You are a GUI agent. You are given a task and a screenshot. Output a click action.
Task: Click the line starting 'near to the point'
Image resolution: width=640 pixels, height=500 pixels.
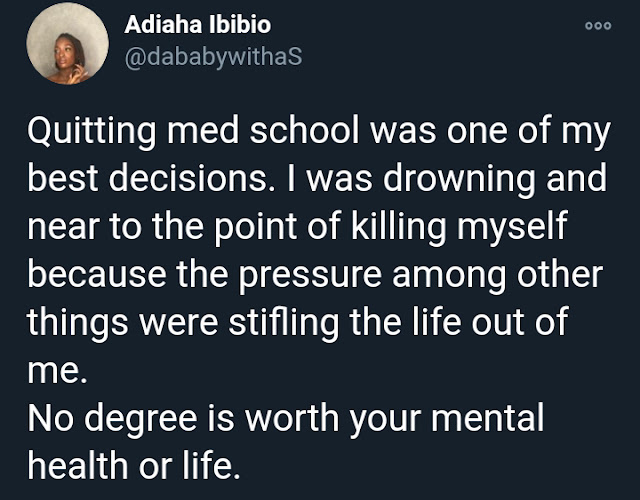[297, 227]
